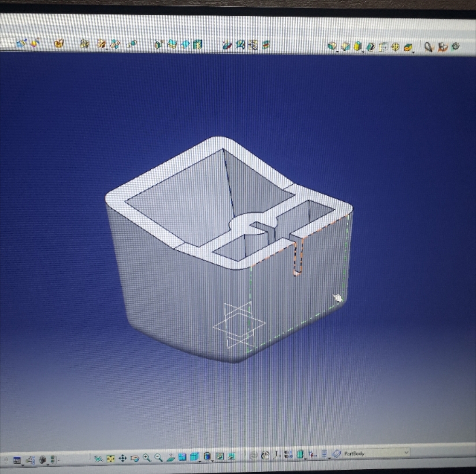Image resolution: width=476 pixels, height=474 pixels.
Task: Click the Groove feature icon
Action: (371, 47)
